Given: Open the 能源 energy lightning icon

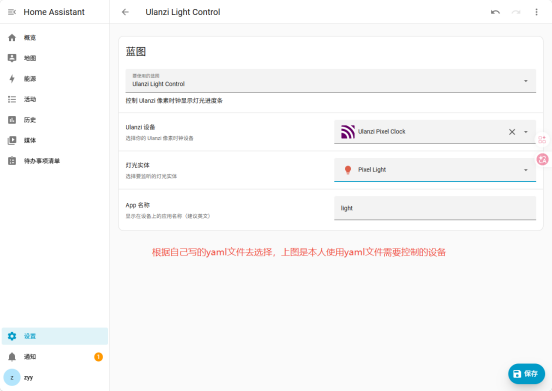Looking at the screenshot, I should coord(12,78).
